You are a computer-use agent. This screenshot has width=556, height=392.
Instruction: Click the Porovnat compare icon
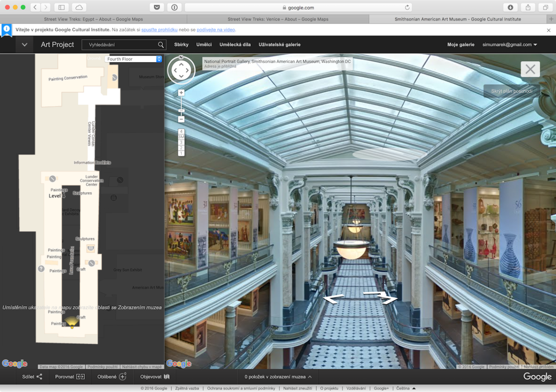click(x=80, y=377)
